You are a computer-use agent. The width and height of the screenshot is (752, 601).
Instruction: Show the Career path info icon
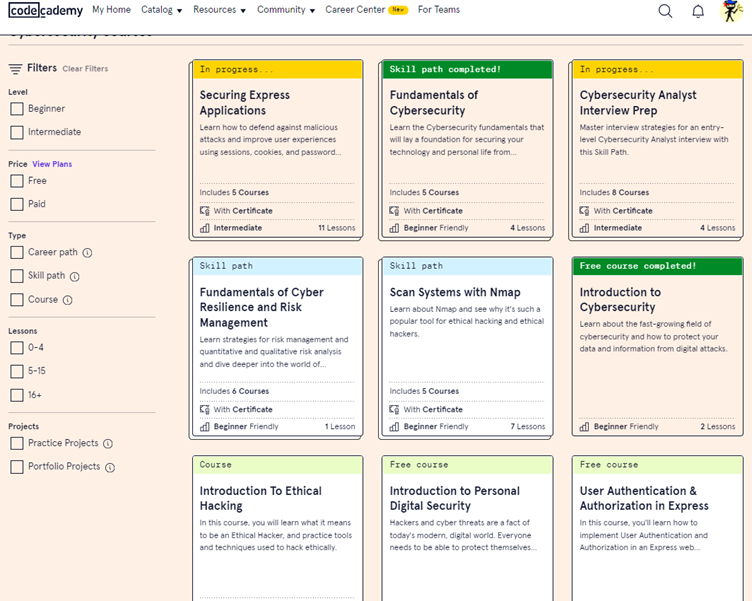[x=87, y=253]
